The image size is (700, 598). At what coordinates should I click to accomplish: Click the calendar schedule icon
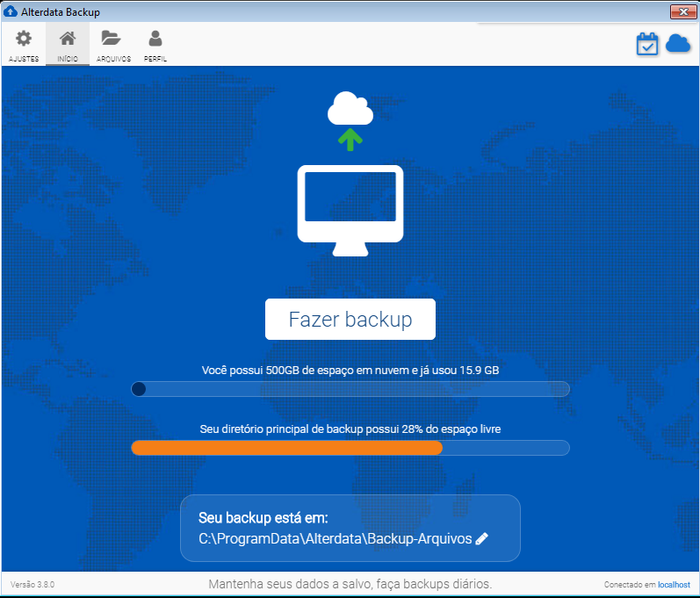[x=647, y=44]
